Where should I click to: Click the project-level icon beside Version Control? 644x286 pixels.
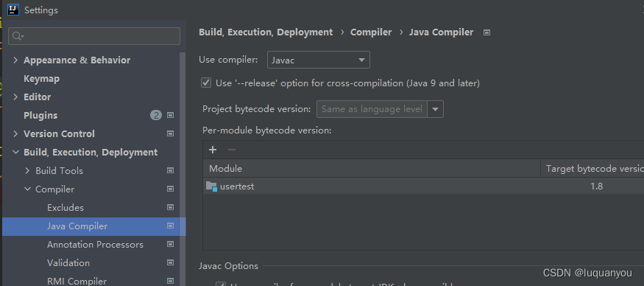[171, 133]
